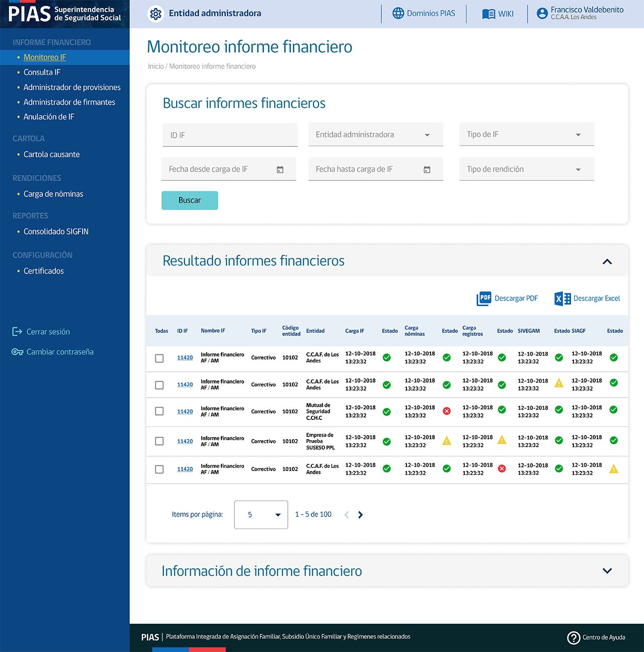Open the Tipo de rendición dropdown
Screen dimensions: 644x652
527,169
